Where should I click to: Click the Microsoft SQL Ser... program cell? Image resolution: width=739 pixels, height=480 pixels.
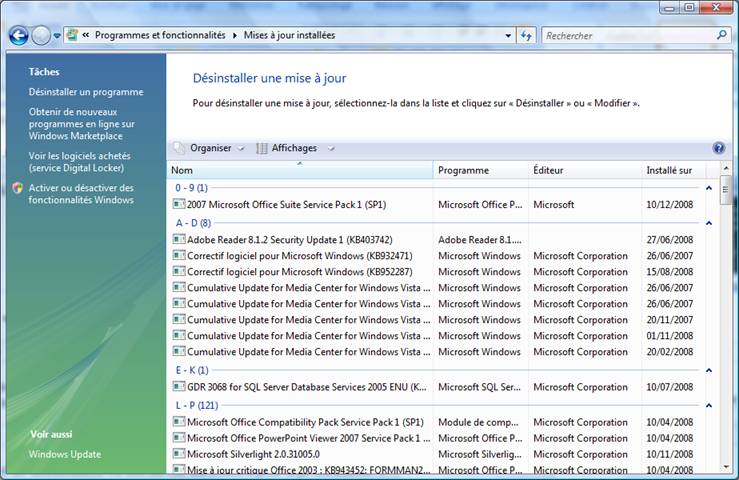click(479, 387)
